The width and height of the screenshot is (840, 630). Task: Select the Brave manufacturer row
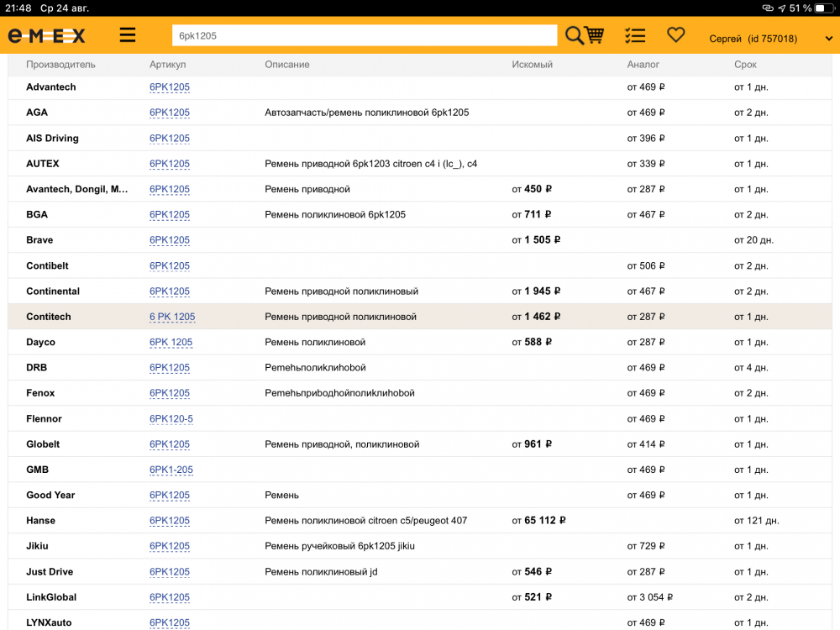420,240
